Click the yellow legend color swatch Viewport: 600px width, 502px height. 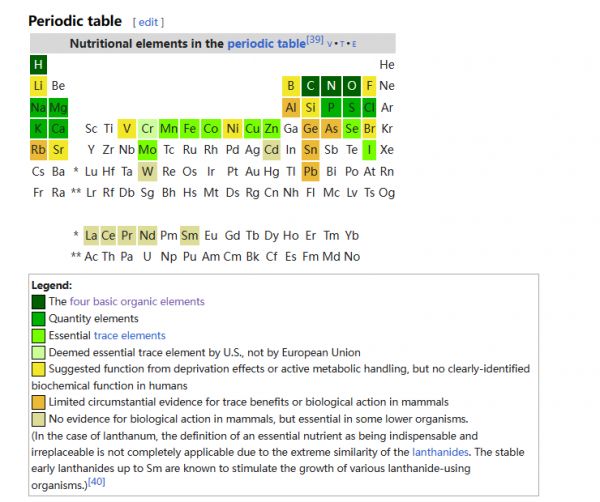pos(38,369)
